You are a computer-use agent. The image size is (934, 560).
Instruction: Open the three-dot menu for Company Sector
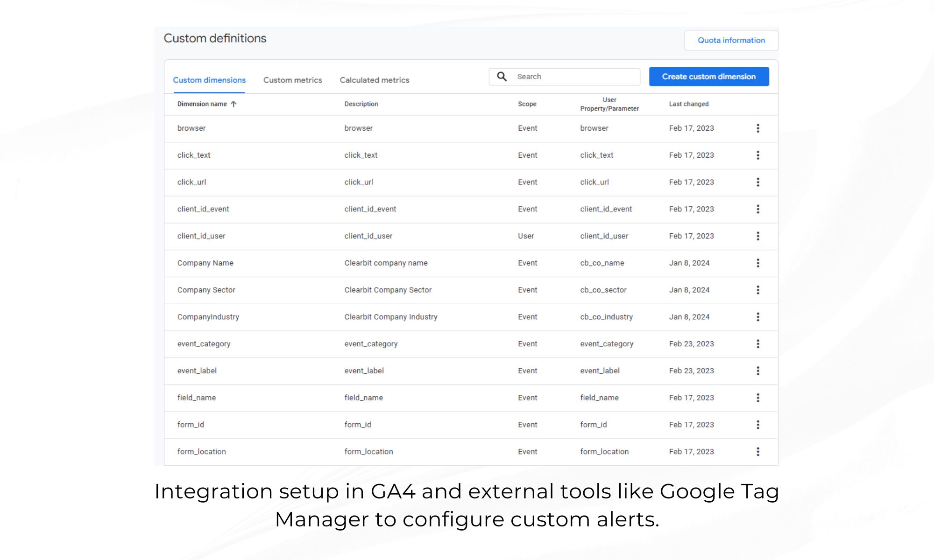coord(757,290)
